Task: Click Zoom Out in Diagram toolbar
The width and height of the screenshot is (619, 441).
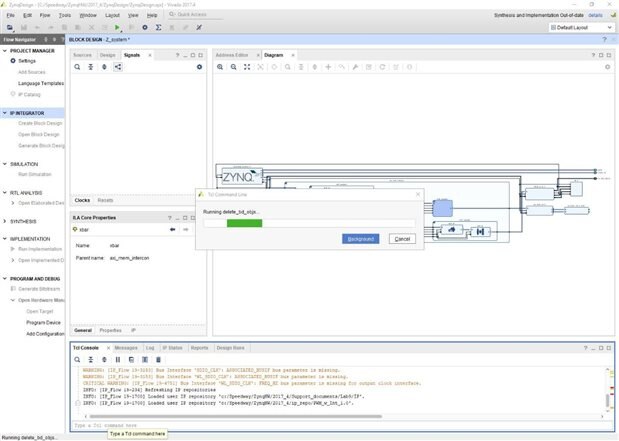Action: tap(233, 67)
